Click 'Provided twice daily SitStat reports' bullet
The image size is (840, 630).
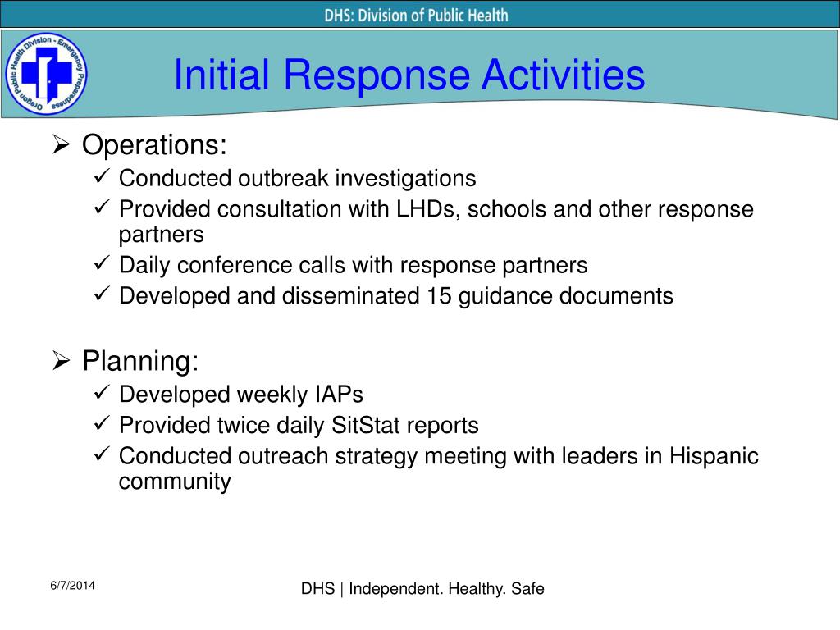(x=299, y=426)
